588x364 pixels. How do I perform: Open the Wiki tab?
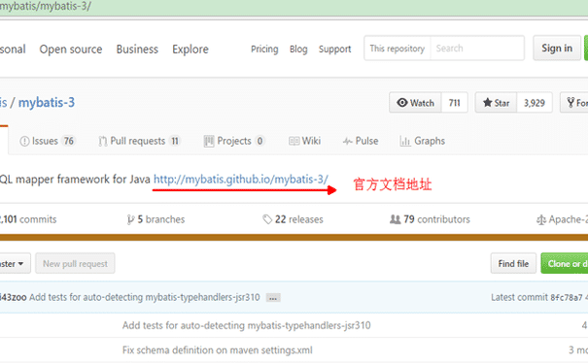[304, 141]
